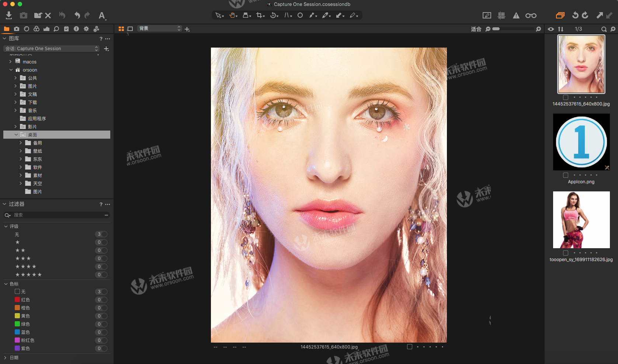618x364 pixels.
Task: Switch viewer to multi-view grid mode
Action: pos(121,29)
